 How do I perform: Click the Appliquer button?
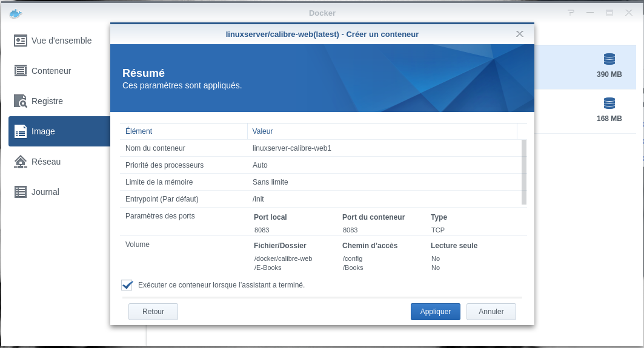coord(435,312)
